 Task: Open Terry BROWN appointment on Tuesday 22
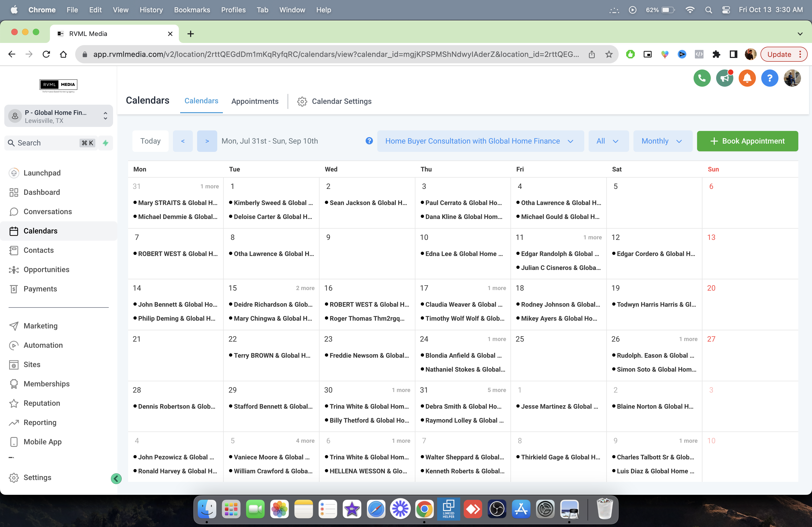point(270,356)
